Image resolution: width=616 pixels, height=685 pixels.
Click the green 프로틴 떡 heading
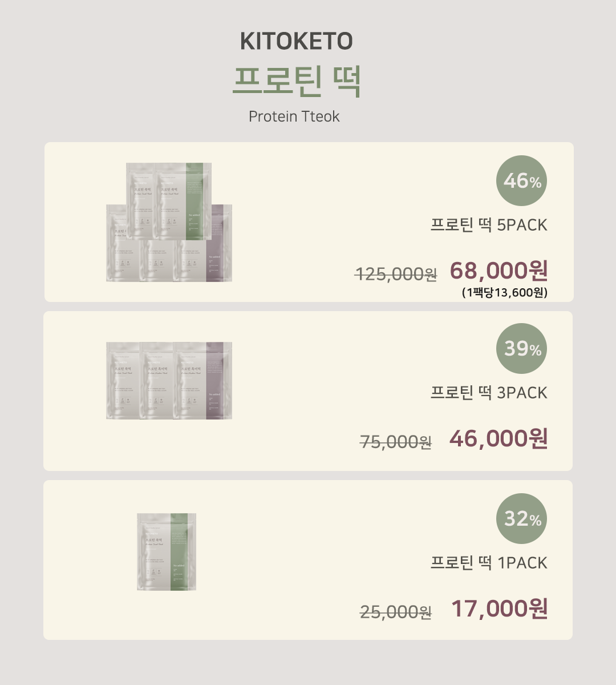click(x=297, y=82)
